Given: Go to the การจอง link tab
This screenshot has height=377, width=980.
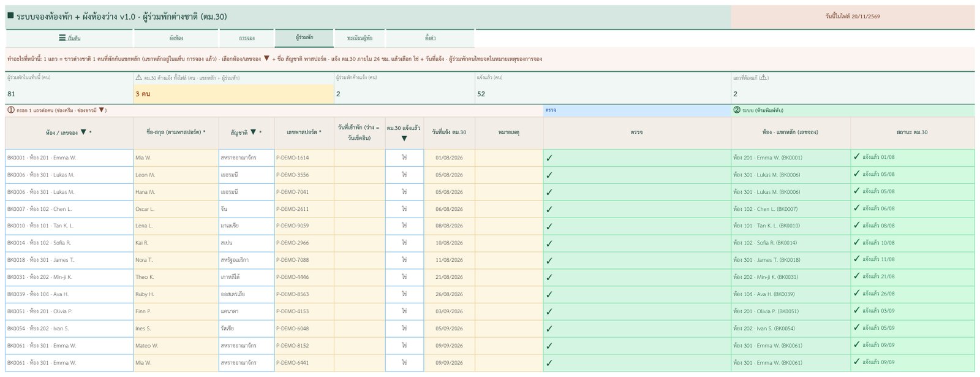Looking at the screenshot, I should click(x=247, y=38).
